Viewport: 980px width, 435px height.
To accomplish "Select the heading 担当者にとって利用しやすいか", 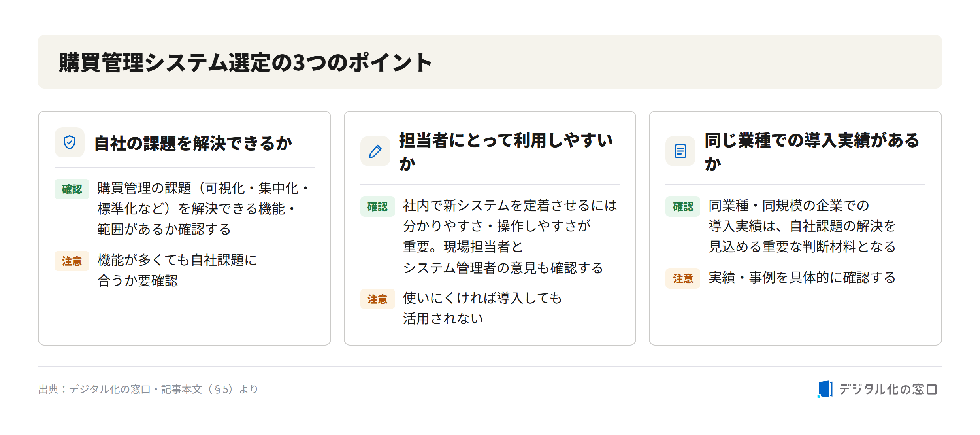I will [x=506, y=151].
